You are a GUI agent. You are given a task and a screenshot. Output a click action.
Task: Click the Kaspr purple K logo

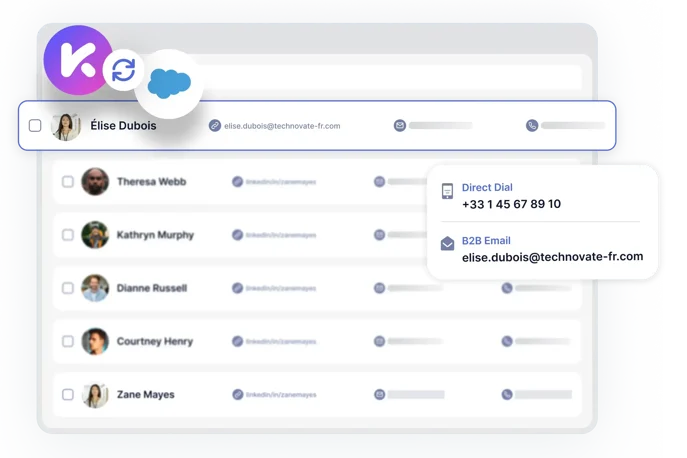point(78,60)
